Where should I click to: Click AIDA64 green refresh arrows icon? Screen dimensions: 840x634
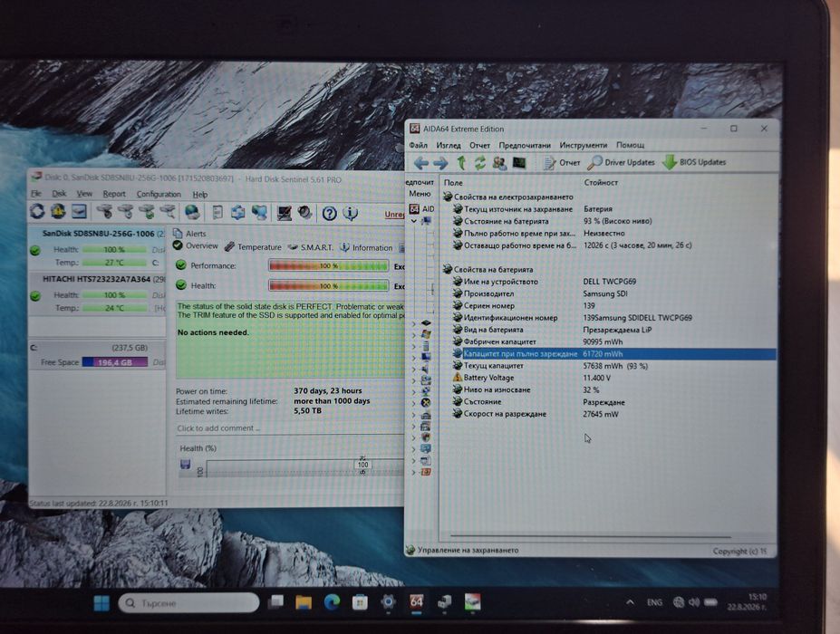480,163
